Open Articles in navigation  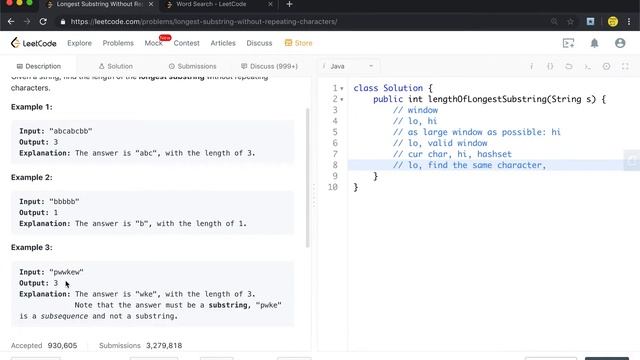(x=223, y=43)
